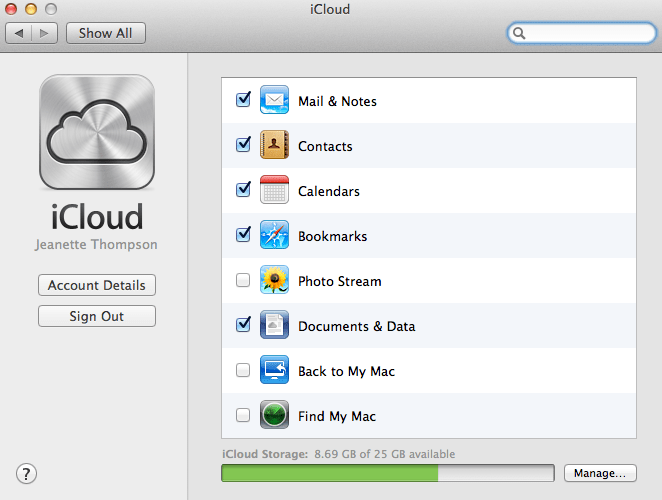This screenshot has width=662, height=500.
Task: Click the Documents & Data icon
Action: pos(274,324)
